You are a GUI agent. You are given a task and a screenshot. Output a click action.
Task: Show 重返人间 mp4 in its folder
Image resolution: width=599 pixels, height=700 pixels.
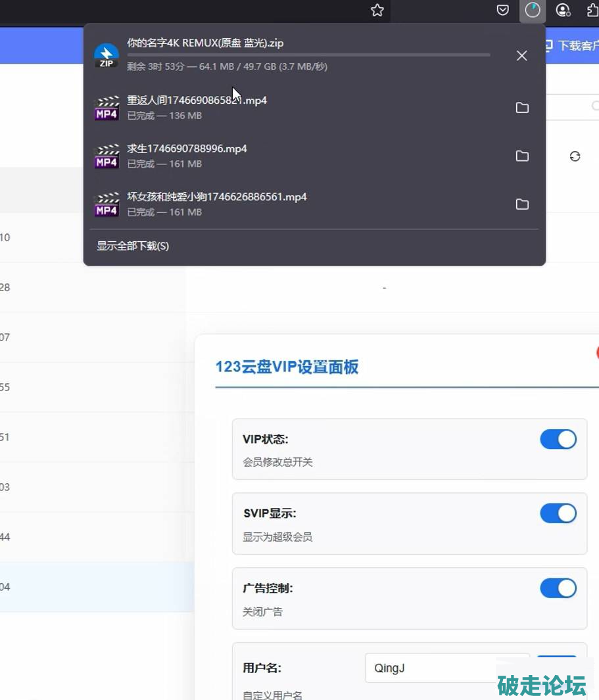tap(522, 108)
